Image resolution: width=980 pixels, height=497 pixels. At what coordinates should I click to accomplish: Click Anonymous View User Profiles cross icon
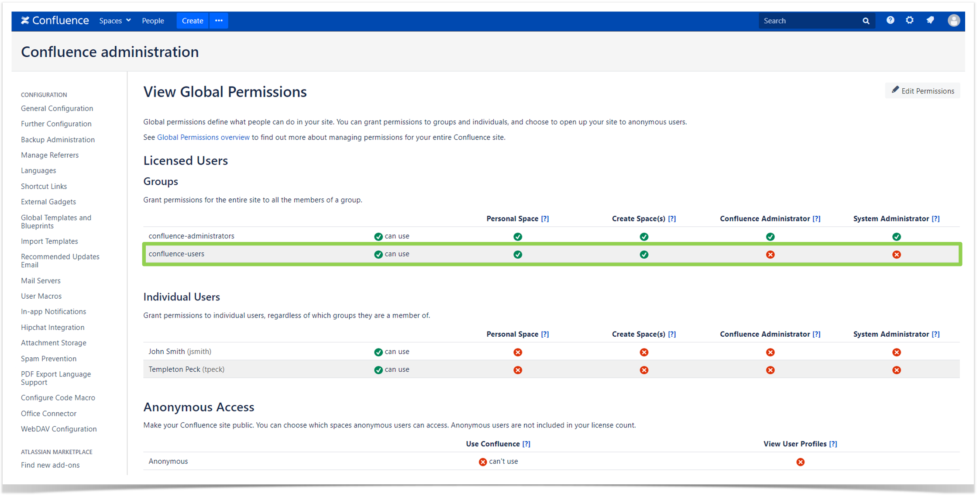pyautogui.click(x=801, y=462)
